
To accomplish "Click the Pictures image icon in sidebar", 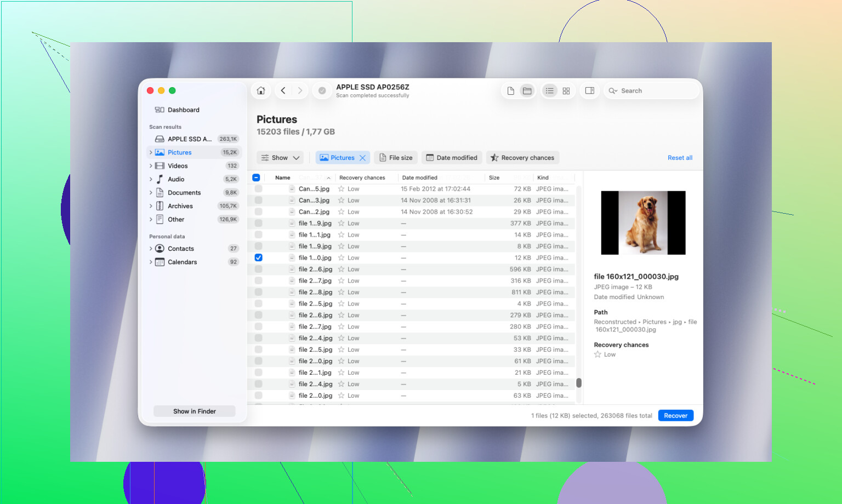I will [x=160, y=152].
